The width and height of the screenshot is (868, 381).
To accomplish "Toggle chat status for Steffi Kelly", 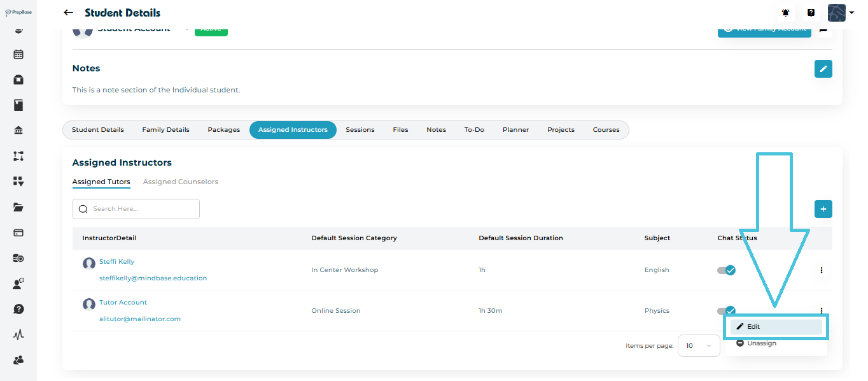I will click(726, 270).
